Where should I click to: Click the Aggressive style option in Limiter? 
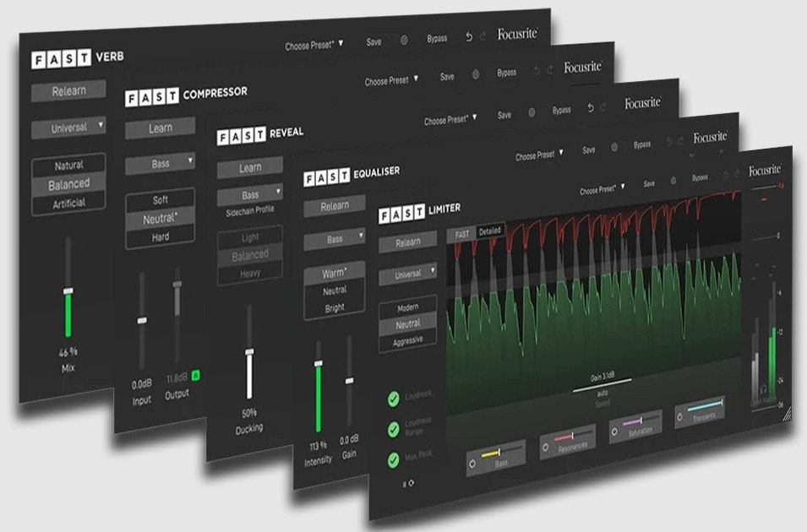pos(408,342)
